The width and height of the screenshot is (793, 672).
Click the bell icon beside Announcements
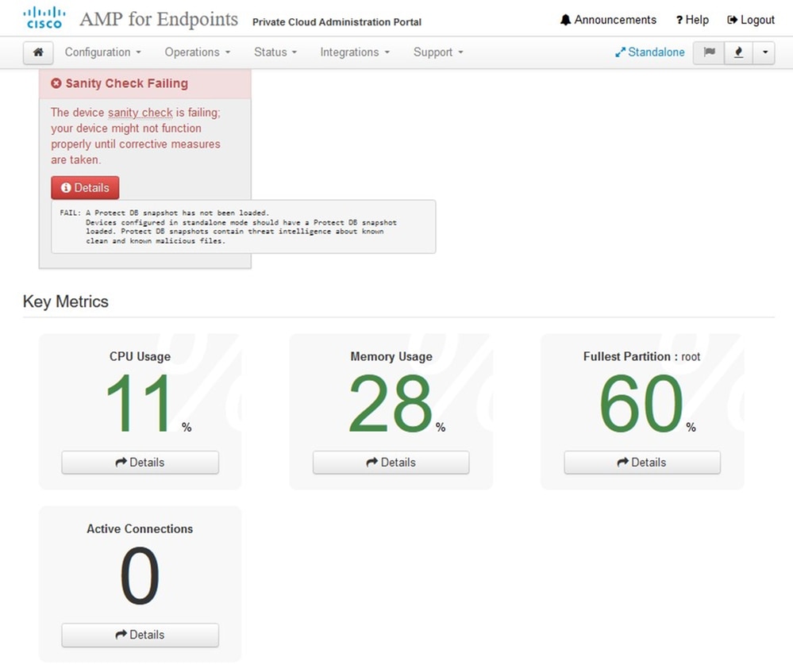click(x=565, y=20)
